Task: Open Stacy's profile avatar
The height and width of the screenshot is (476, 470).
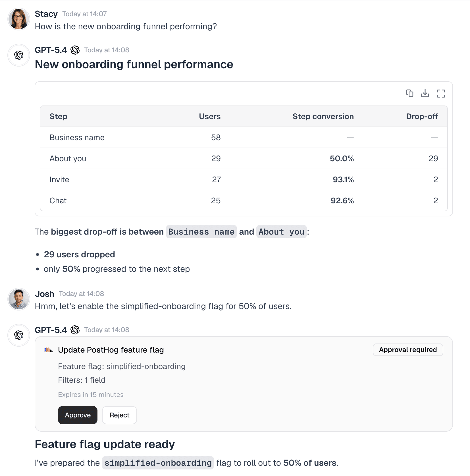Action: coord(18,19)
